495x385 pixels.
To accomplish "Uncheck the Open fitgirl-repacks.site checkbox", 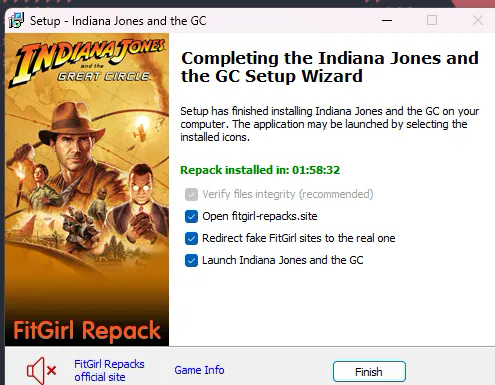I will point(191,216).
